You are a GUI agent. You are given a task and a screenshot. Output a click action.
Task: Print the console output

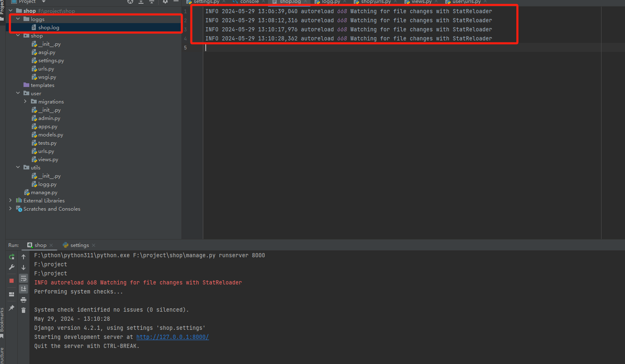23,300
